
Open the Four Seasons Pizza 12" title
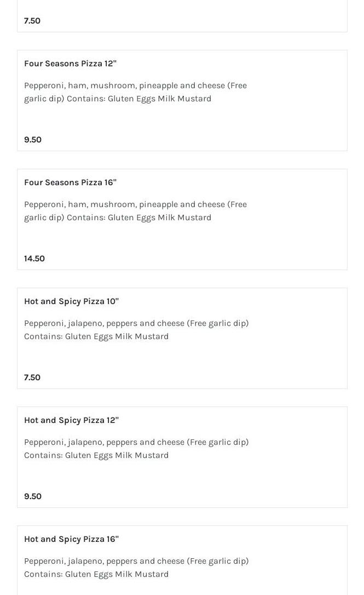[70, 64]
